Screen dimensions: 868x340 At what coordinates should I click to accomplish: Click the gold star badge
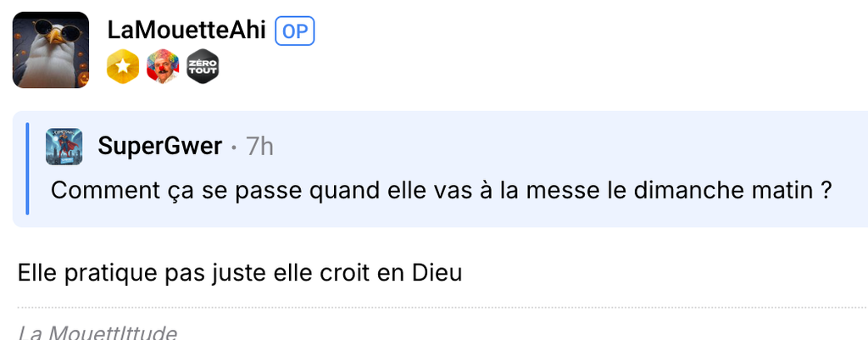click(x=123, y=67)
